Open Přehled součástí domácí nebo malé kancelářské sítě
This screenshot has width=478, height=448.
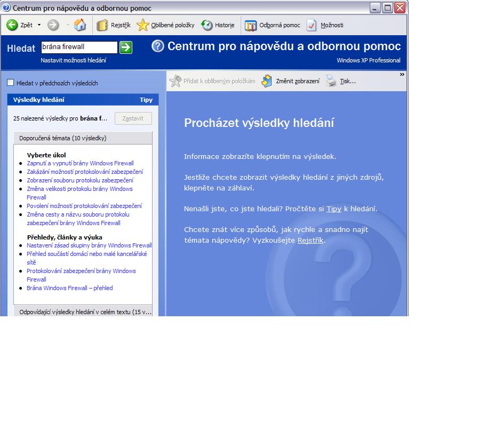tap(87, 258)
